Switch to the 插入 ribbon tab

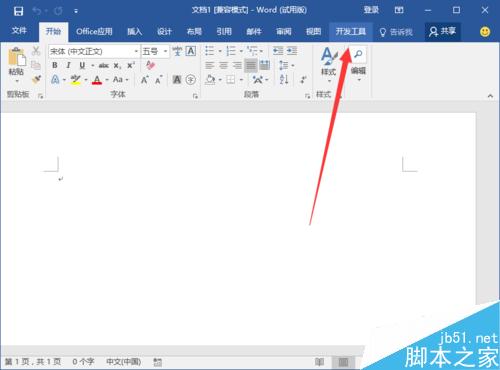coord(134,32)
